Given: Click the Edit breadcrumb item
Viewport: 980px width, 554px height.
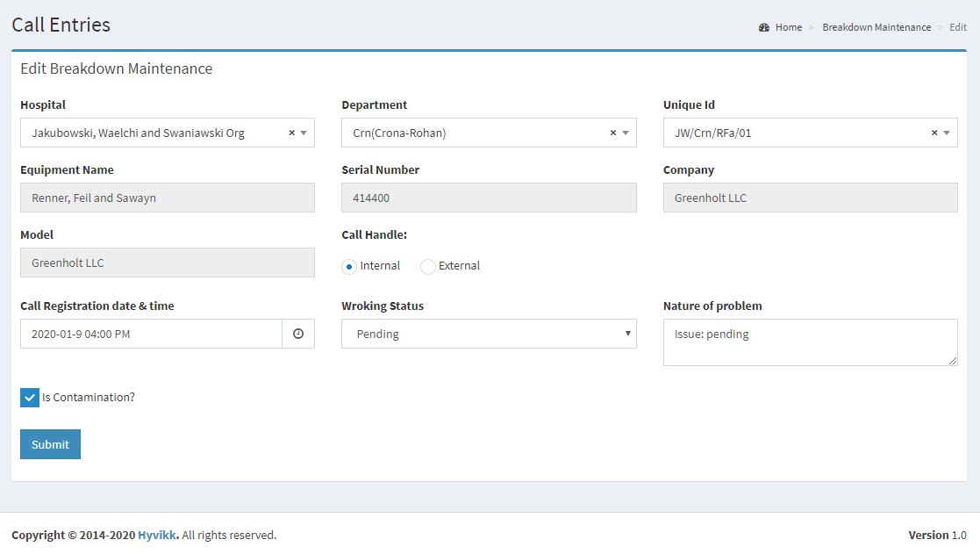Looking at the screenshot, I should [x=957, y=27].
